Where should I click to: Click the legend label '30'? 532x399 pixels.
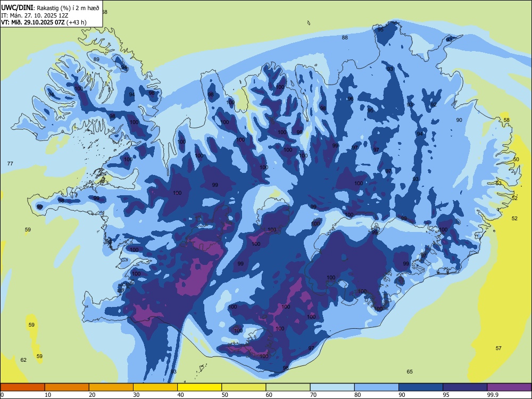click(x=136, y=395)
